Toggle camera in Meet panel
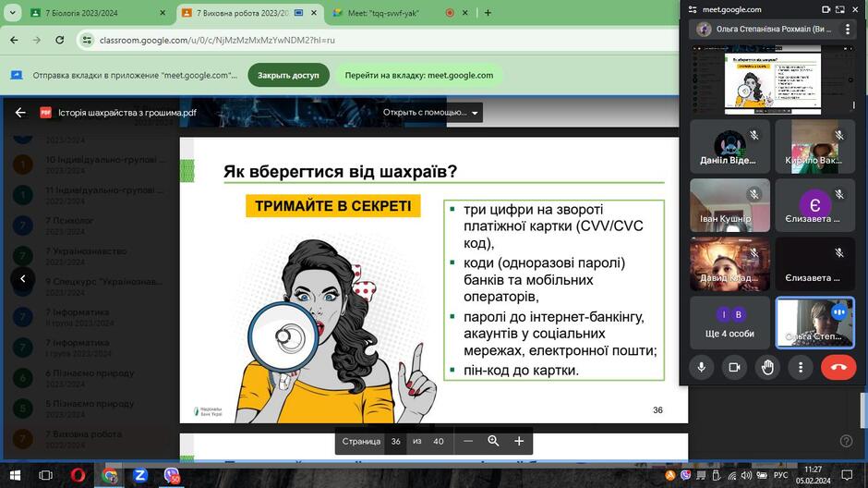This screenshot has height=488, width=868. click(x=735, y=367)
